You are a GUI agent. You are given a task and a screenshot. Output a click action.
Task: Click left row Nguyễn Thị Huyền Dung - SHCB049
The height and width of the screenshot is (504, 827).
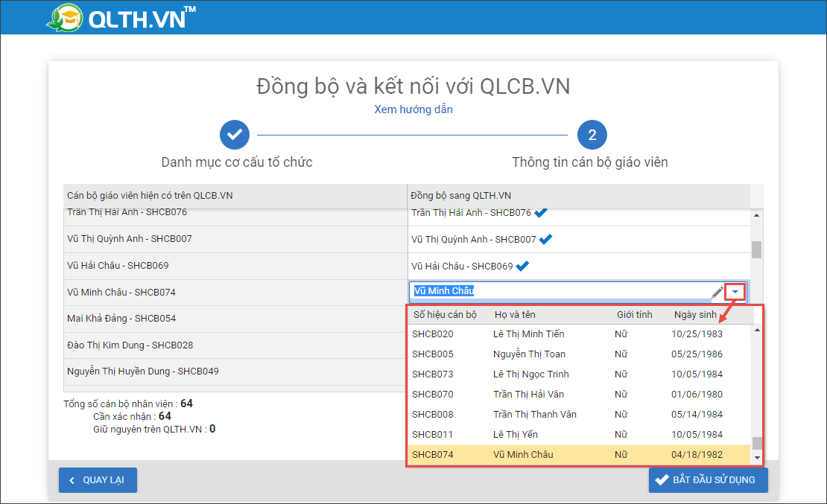coord(235,371)
